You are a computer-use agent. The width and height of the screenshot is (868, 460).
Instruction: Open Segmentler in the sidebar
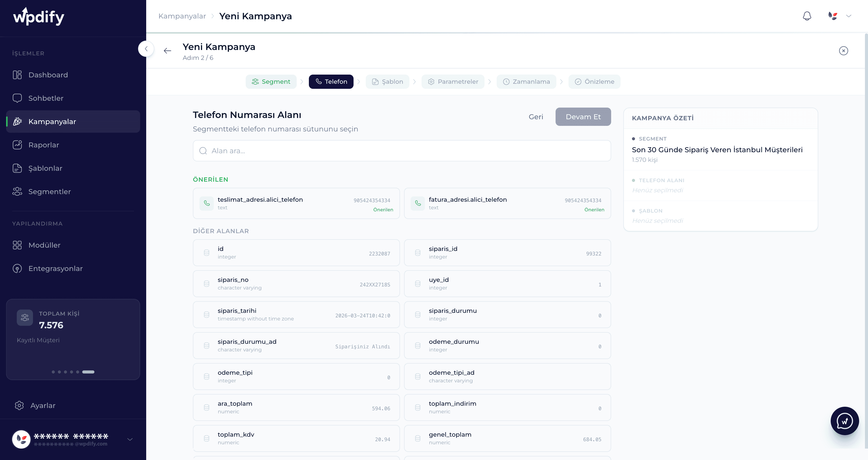tap(73, 192)
